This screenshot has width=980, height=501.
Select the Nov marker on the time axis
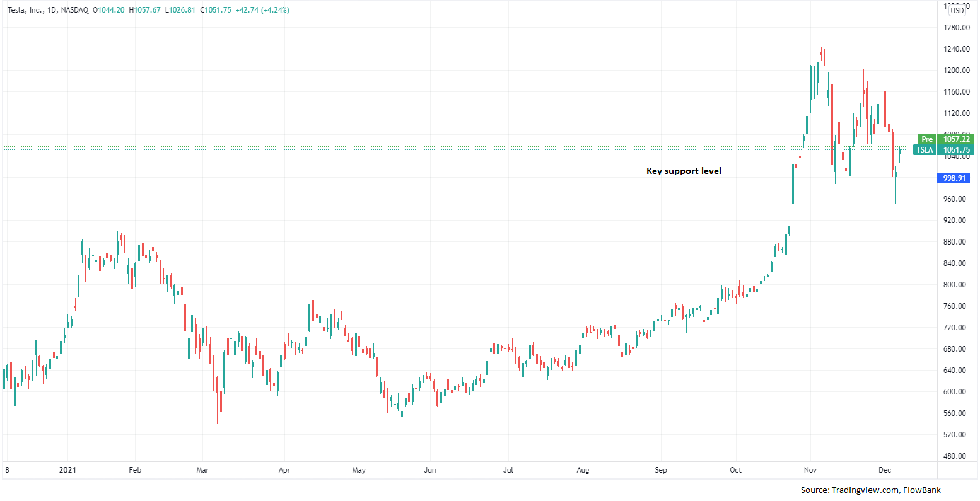point(811,470)
